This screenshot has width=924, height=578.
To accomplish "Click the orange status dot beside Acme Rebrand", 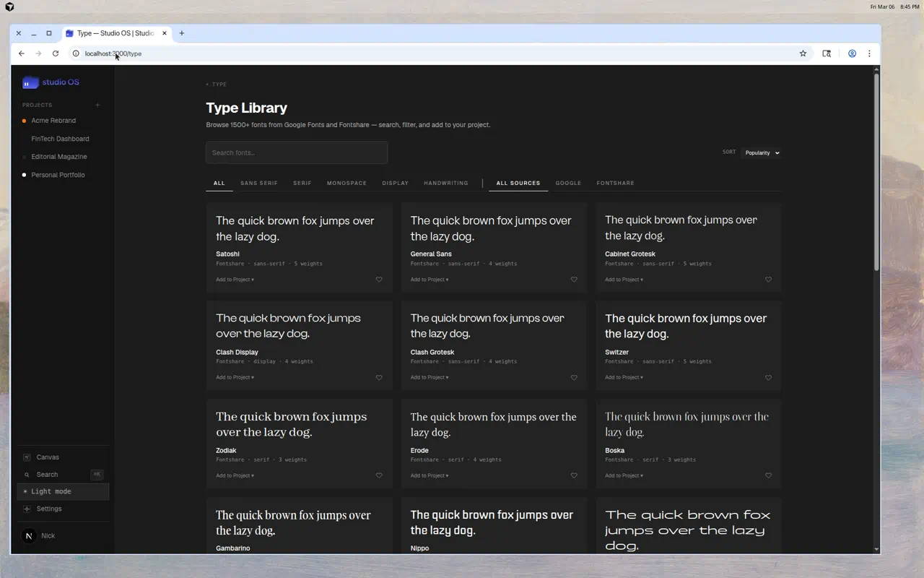I will tap(24, 120).
